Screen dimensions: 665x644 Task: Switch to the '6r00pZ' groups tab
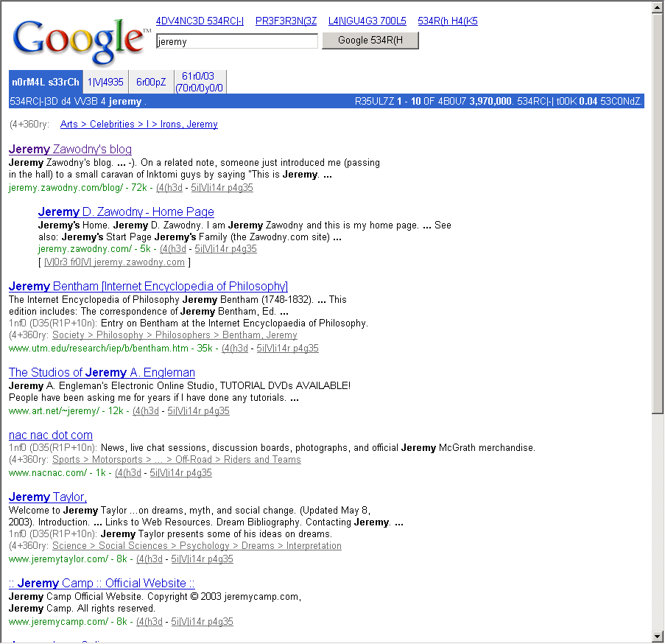[x=151, y=82]
